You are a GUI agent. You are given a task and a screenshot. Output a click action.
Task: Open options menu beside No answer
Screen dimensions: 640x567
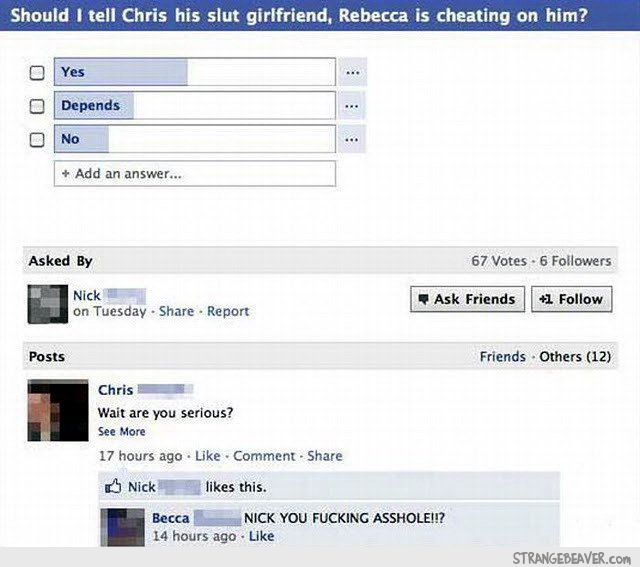(352, 139)
